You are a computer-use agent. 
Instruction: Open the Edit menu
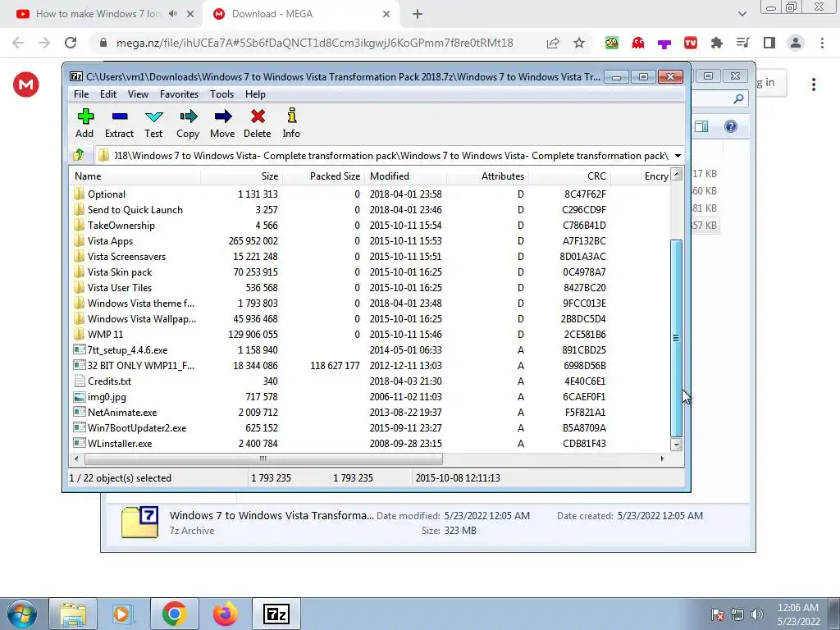(x=108, y=94)
